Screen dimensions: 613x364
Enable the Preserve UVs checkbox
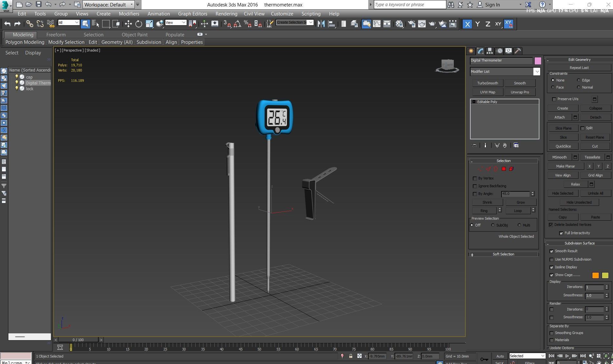point(554,99)
